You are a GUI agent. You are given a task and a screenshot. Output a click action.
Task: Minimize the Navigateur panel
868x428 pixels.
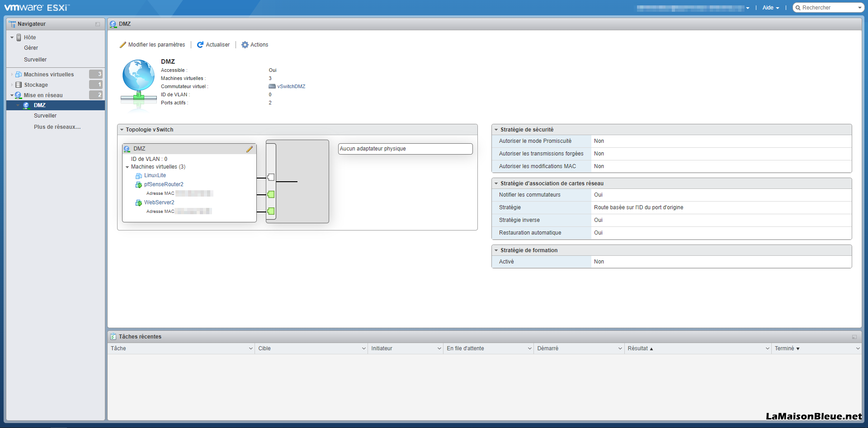click(98, 24)
